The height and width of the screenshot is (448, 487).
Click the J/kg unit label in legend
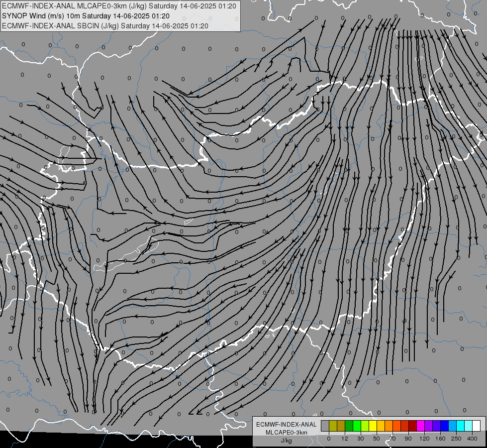(287, 441)
